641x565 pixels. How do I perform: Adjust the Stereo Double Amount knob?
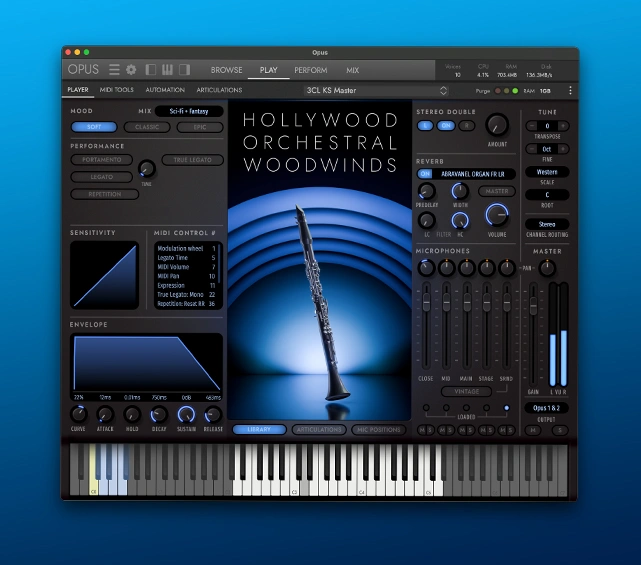tap(497, 125)
